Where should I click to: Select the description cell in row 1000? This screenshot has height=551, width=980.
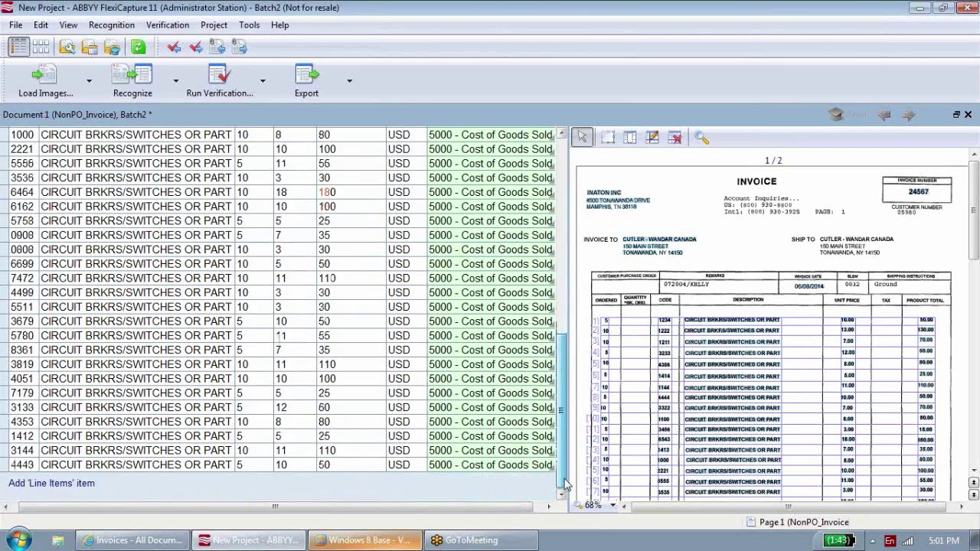pyautogui.click(x=136, y=135)
